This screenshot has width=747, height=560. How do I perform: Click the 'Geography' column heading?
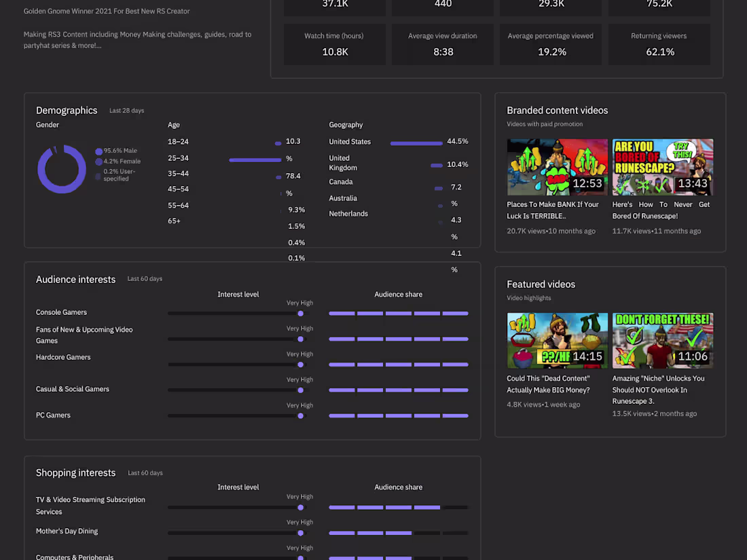pos(346,125)
